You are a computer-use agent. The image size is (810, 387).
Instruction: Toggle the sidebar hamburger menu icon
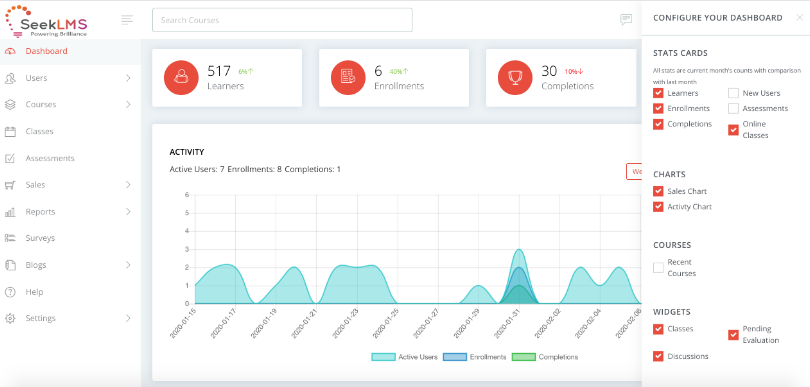click(x=127, y=20)
